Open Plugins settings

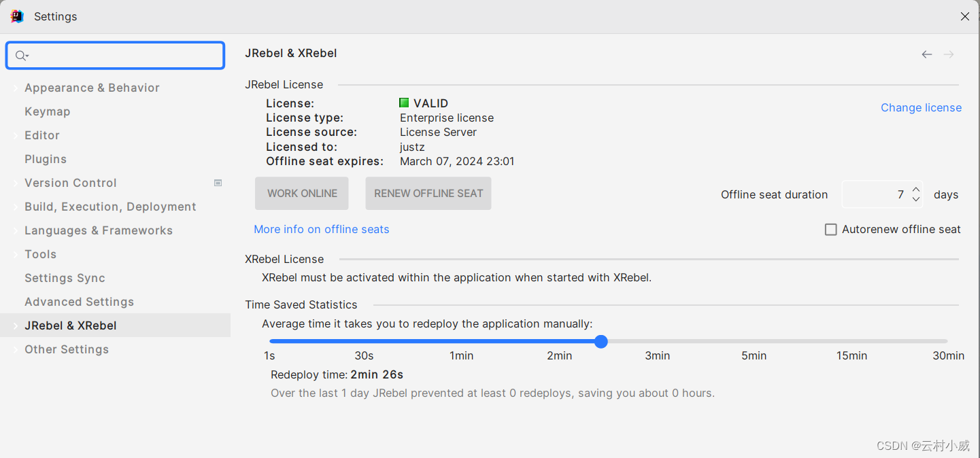pyautogui.click(x=46, y=159)
